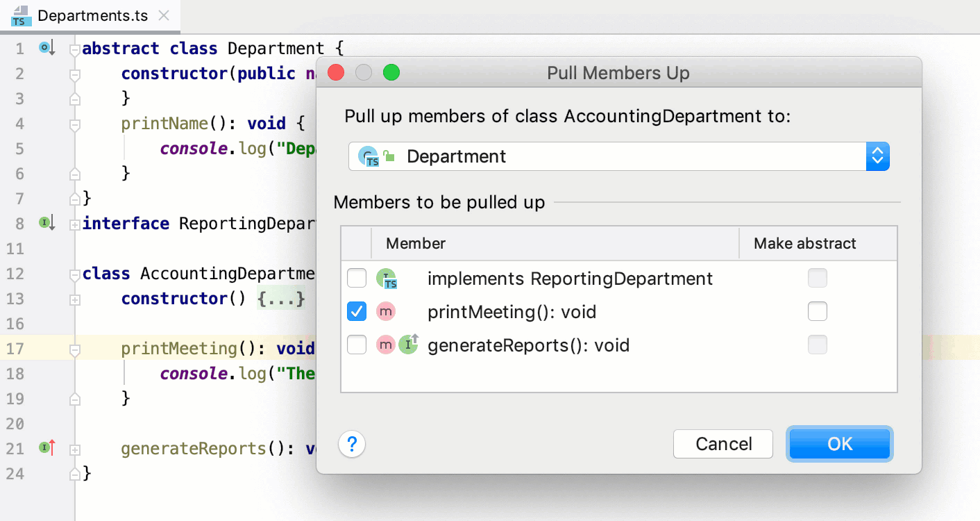Click the help question mark icon in the dialog
980x521 pixels.
pyautogui.click(x=352, y=444)
